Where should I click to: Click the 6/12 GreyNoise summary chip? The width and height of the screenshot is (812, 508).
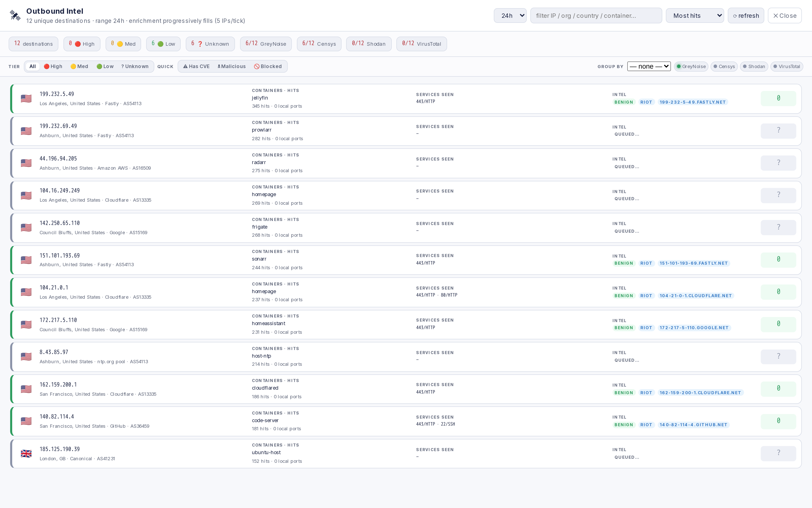coord(266,44)
